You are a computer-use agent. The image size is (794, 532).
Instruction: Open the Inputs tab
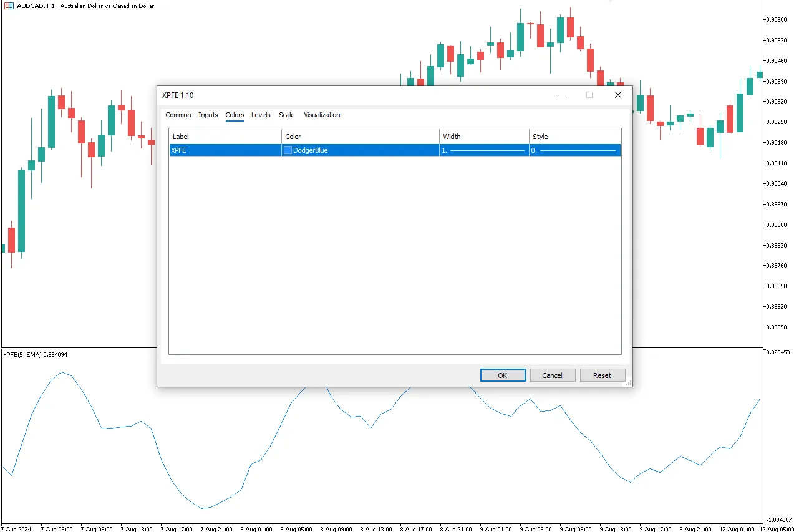pos(208,115)
